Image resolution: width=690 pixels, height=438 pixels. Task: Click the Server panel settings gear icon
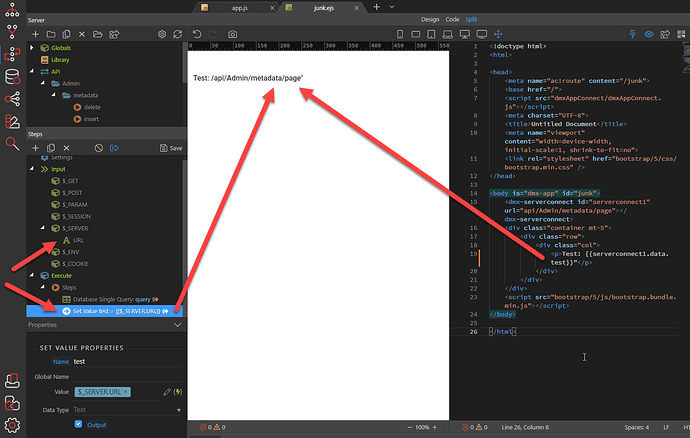[162, 34]
